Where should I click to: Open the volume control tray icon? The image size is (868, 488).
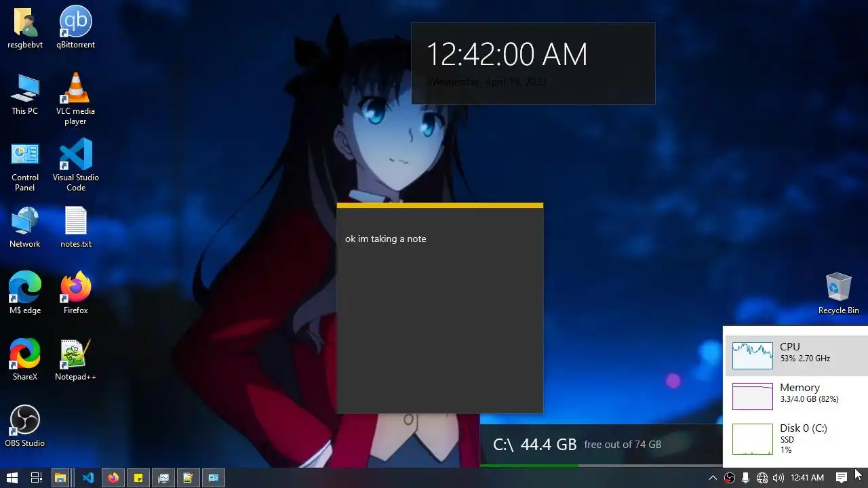point(778,478)
